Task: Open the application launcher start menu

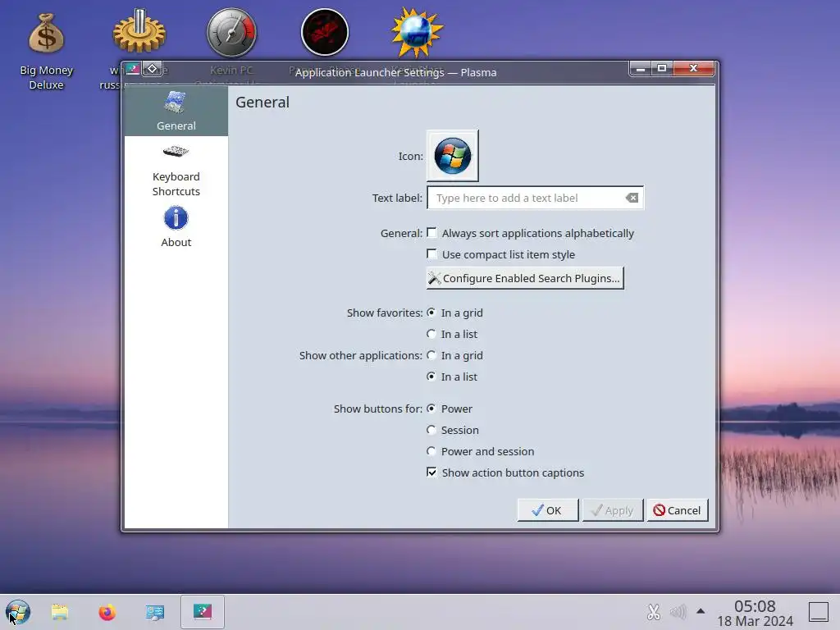Action: [18, 612]
